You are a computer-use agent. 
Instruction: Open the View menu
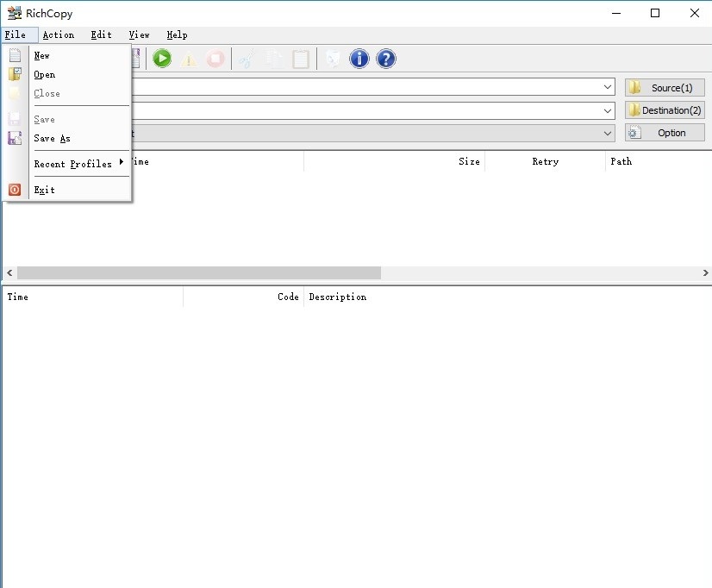(139, 35)
